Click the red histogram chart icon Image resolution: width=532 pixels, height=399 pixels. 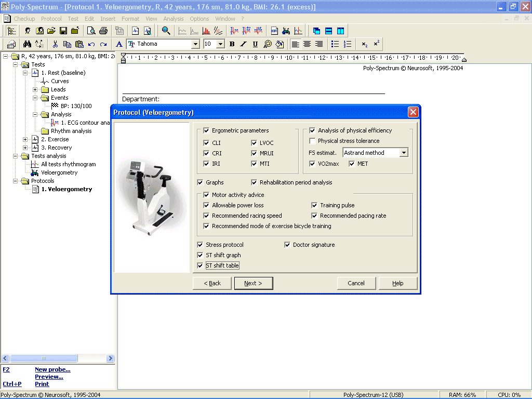tap(206, 31)
